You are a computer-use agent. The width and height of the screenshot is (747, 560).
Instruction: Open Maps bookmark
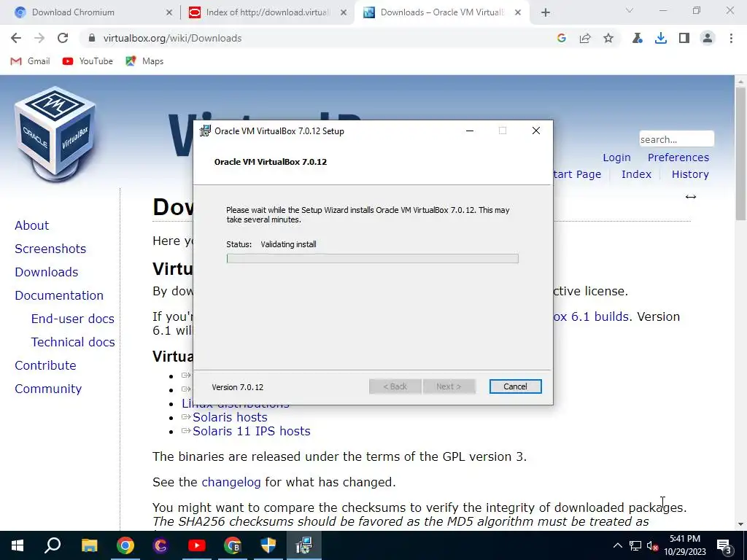click(x=144, y=61)
